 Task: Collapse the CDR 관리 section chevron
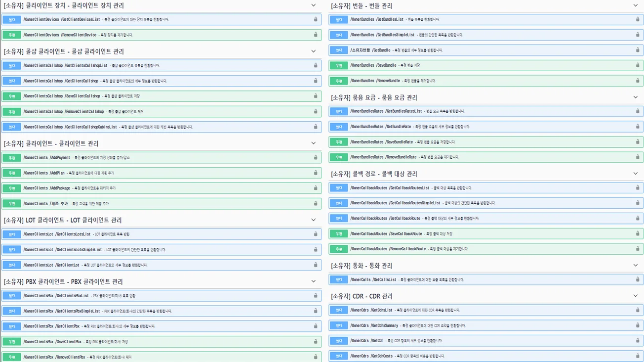pyautogui.click(x=636, y=296)
